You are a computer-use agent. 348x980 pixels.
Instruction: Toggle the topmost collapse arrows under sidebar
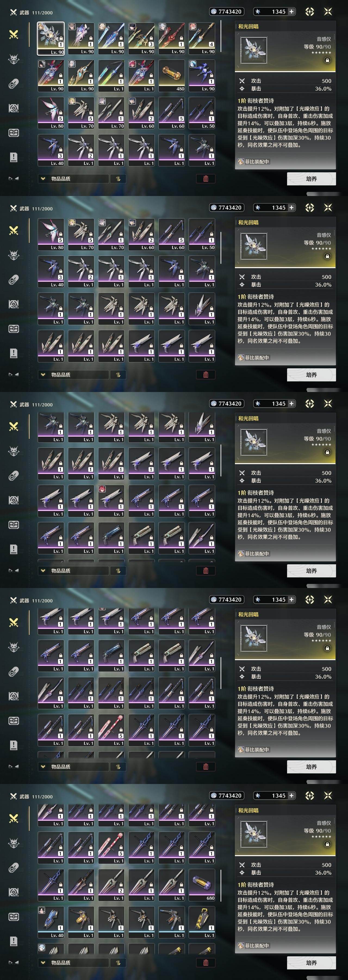[14, 178]
